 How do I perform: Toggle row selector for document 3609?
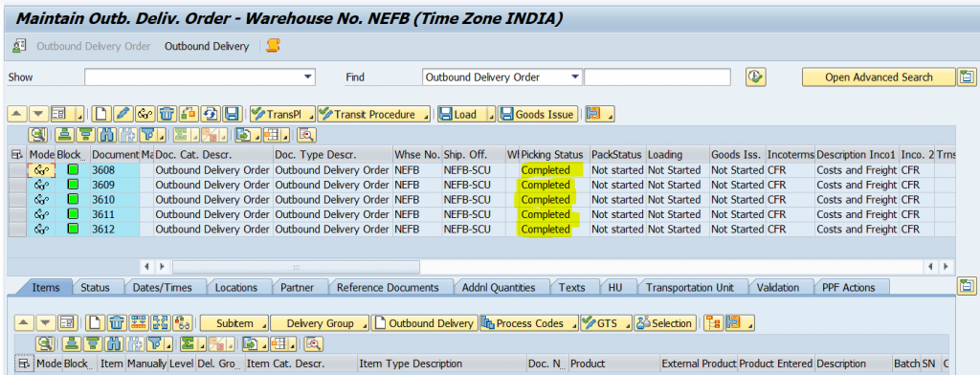coord(17,185)
